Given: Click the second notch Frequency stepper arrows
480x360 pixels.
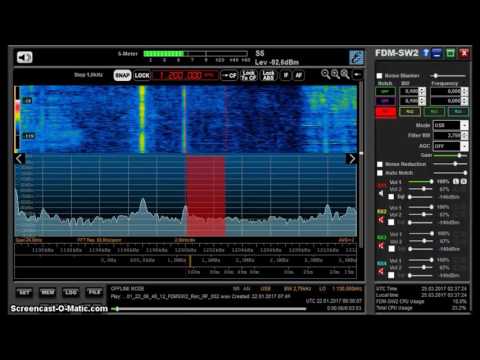Looking at the screenshot, I should 465,101.
